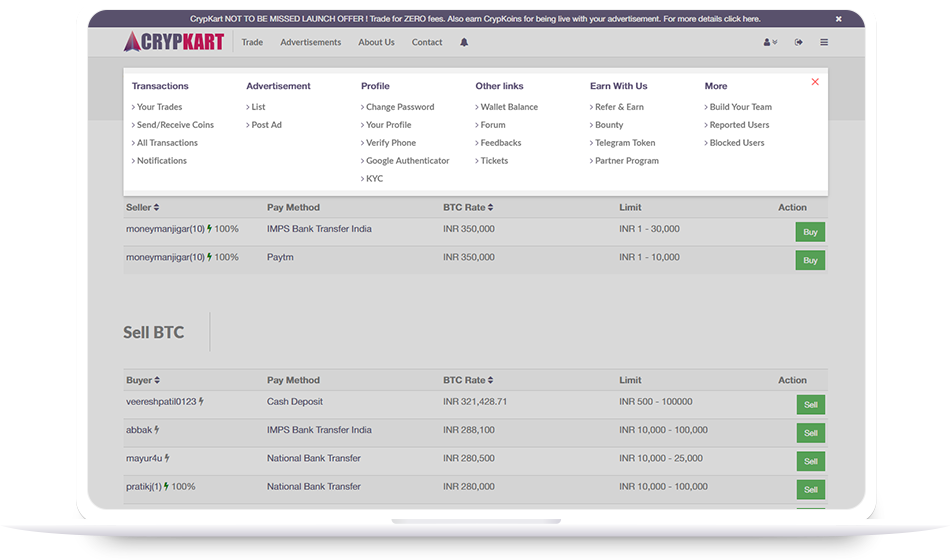Open the About Us page
950x560 pixels.
376,43
